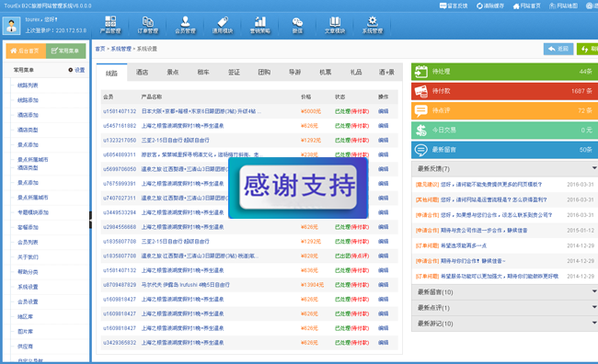598x364 pixels.
Task: Open the 文章模块 book icon
Action: [335, 25]
